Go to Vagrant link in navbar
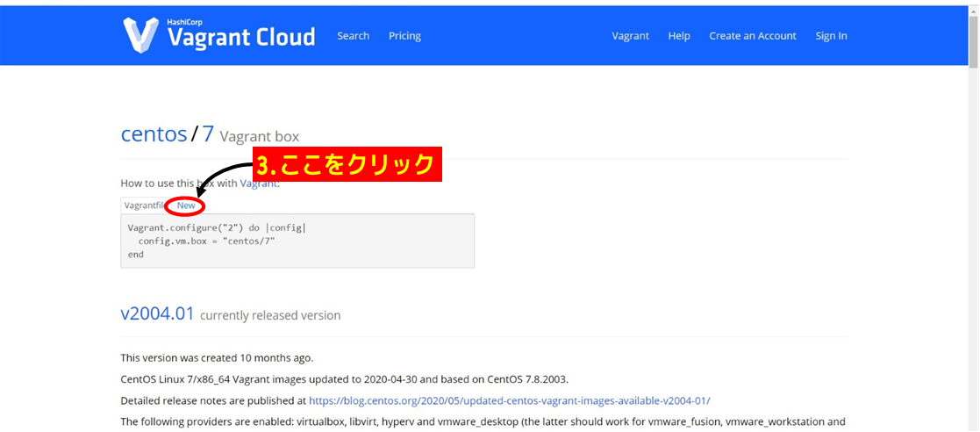The height and width of the screenshot is (432, 980). pos(630,36)
